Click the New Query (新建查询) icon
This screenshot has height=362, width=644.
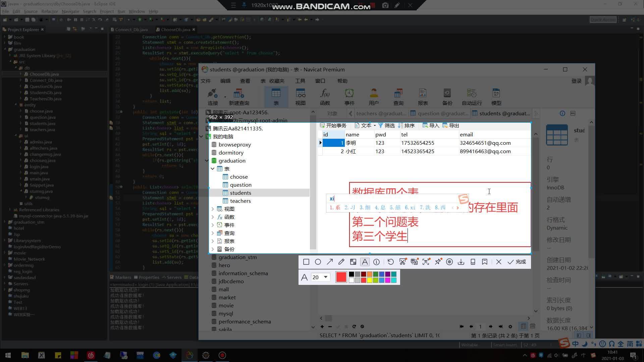pos(239,97)
